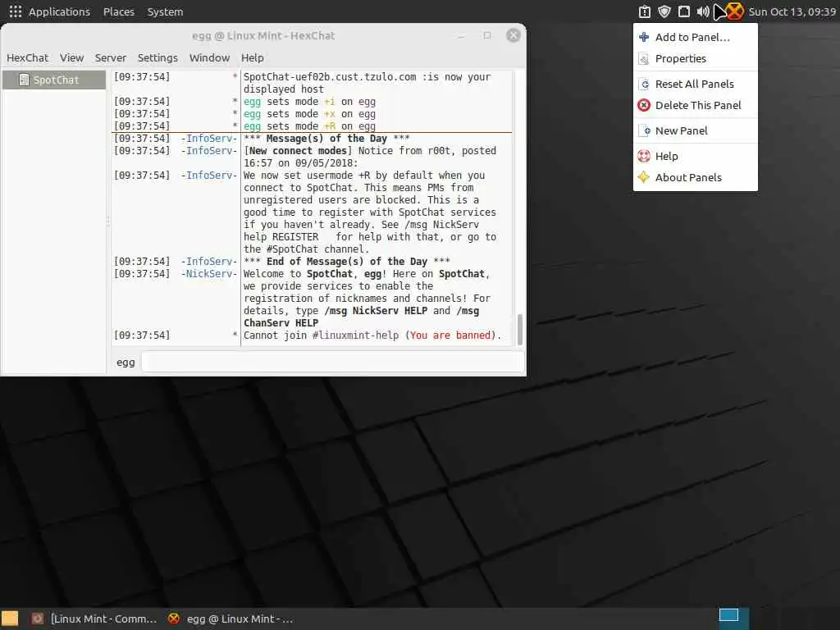Choose Add to Panel from context menu
The height and width of the screenshot is (630, 840).
[x=696, y=37]
